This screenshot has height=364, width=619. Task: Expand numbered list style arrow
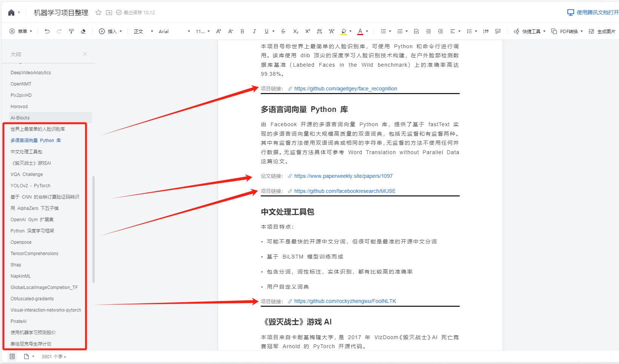point(407,31)
